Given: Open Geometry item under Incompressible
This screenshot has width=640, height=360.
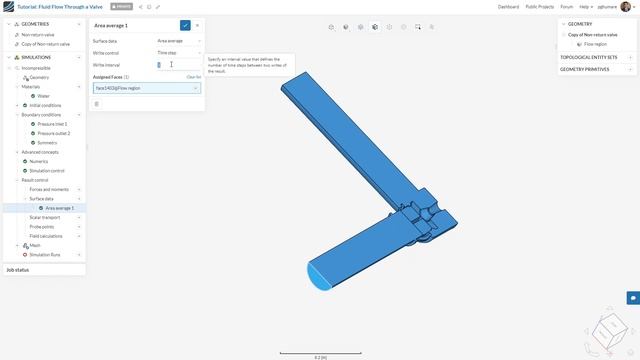Looking at the screenshot, I should pyautogui.click(x=39, y=78).
